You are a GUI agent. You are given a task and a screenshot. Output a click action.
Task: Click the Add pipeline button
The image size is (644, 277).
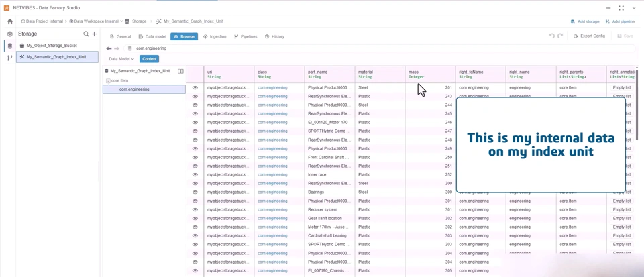coord(620,21)
